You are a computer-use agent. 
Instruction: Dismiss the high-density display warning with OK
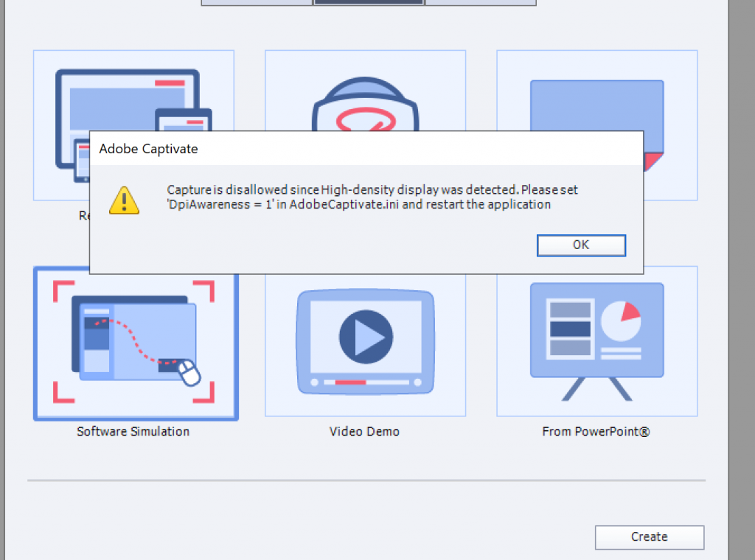581,245
